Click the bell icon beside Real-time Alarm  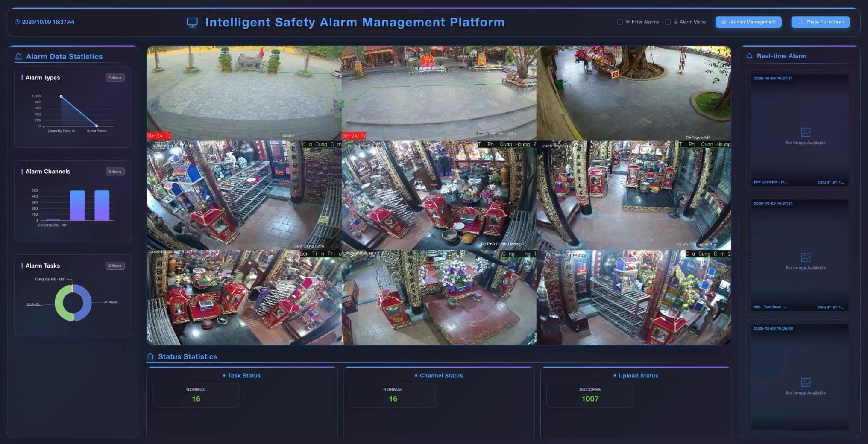[749, 56]
